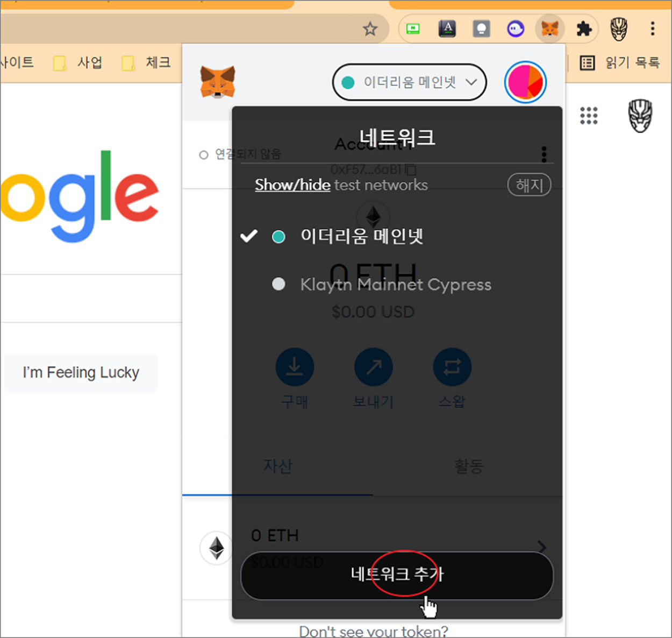The height and width of the screenshot is (638, 672).
Task: Select Klaytn Mainnet Cypress network
Action: tap(396, 284)
